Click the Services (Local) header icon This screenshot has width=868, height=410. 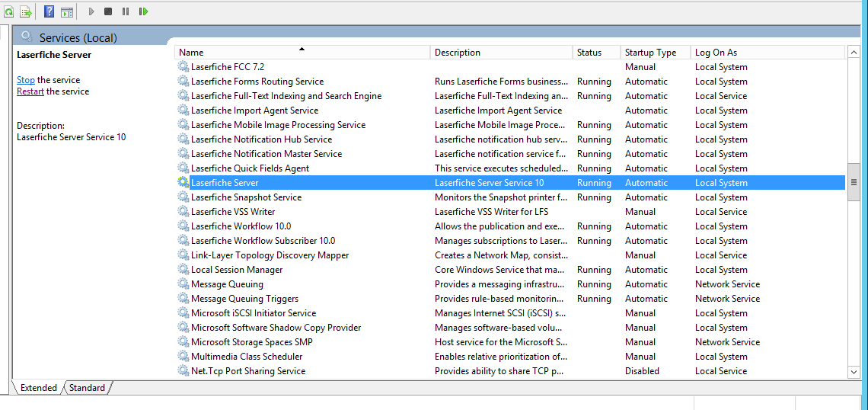tap(26, 37)
